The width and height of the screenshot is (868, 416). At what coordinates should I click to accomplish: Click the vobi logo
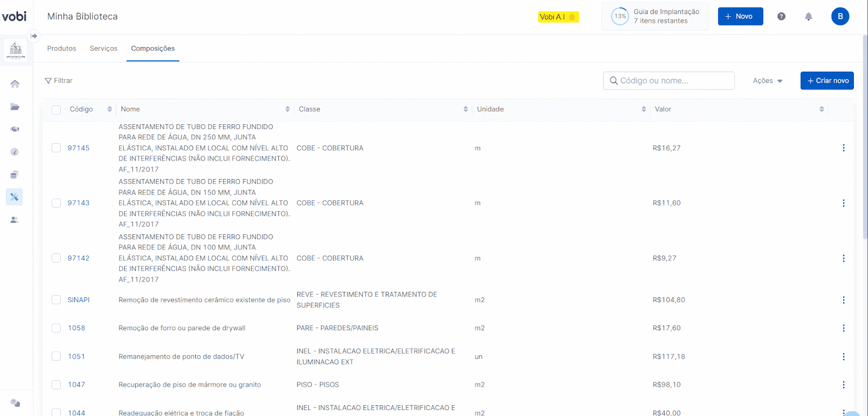(14, 16)
